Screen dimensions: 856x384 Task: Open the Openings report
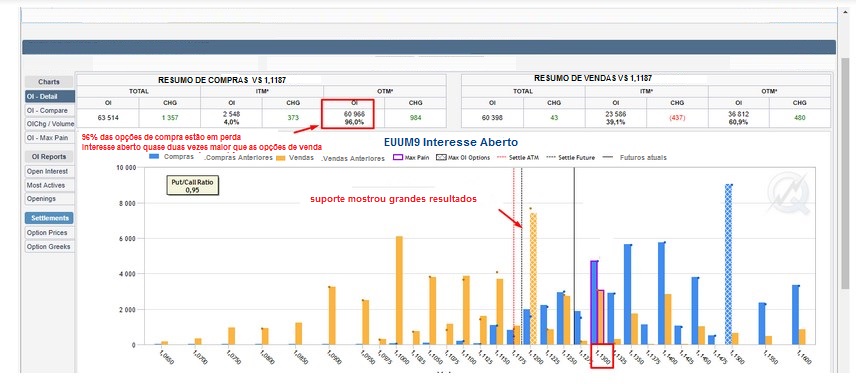[49, 199]
